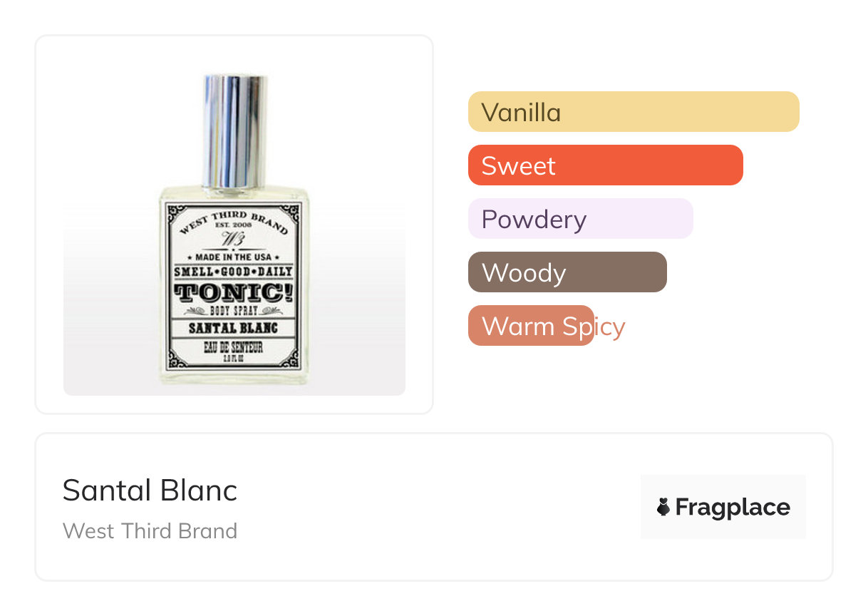Select the orange Sweet accord bar

pos(605,165)
